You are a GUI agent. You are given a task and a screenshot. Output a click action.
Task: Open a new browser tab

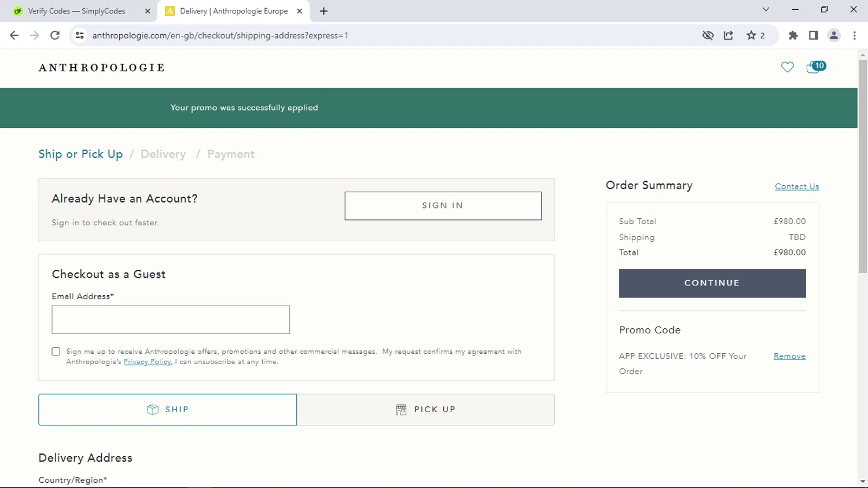tap(323, 11)
